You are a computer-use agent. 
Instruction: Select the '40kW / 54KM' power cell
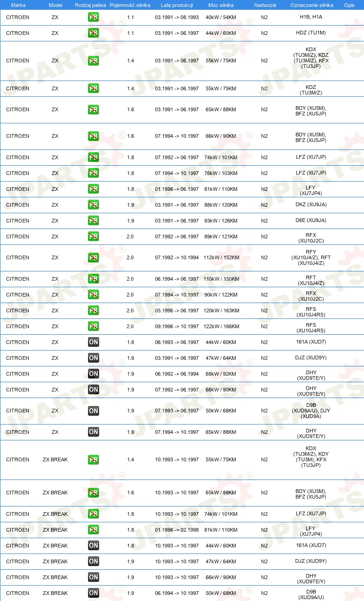[x=221, y=17]
